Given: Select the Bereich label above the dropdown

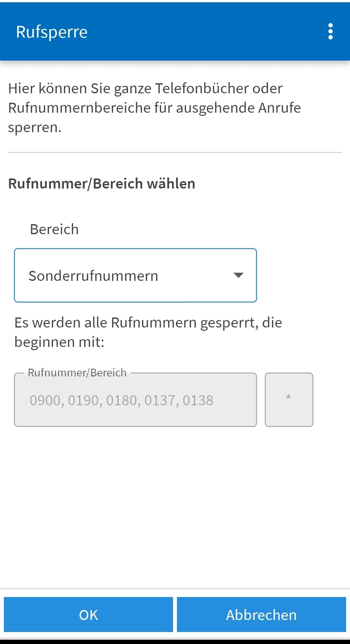Looking at the screenshot, I should click(x=54, y=229).
